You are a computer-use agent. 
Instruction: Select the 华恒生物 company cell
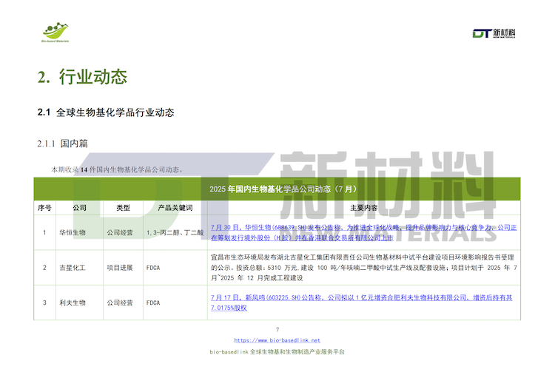73,232
